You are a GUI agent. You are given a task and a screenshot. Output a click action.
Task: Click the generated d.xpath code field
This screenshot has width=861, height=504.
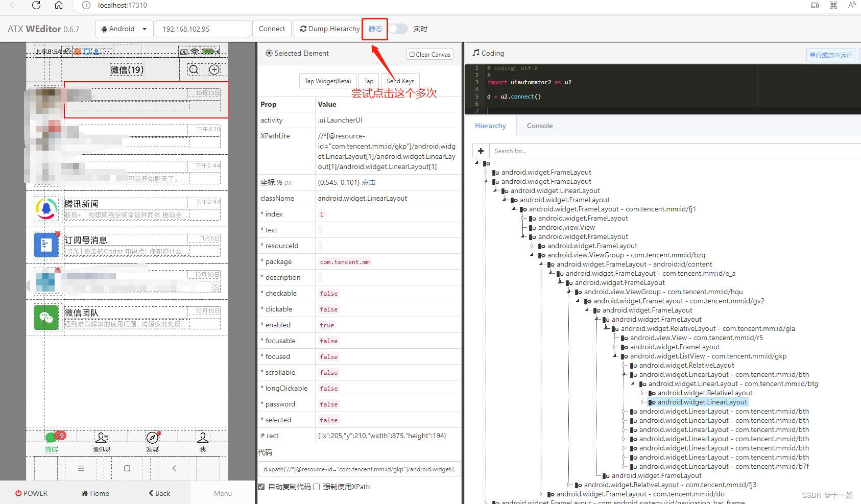pos(359,469)
